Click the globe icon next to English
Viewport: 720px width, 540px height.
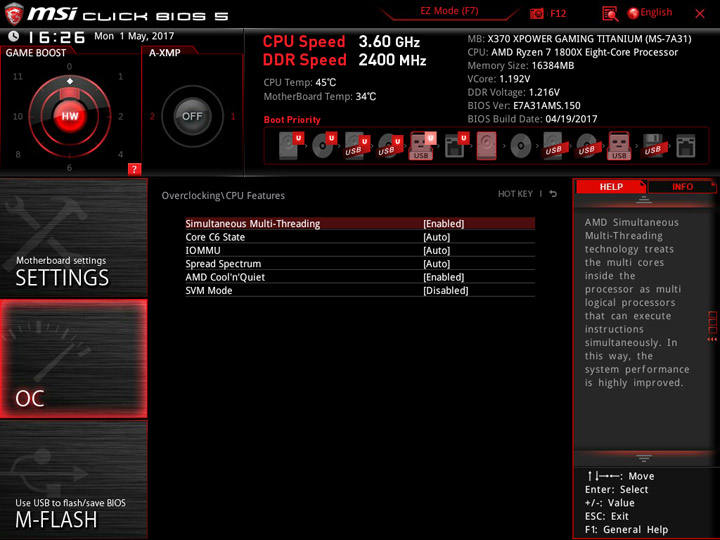(633, 13)
